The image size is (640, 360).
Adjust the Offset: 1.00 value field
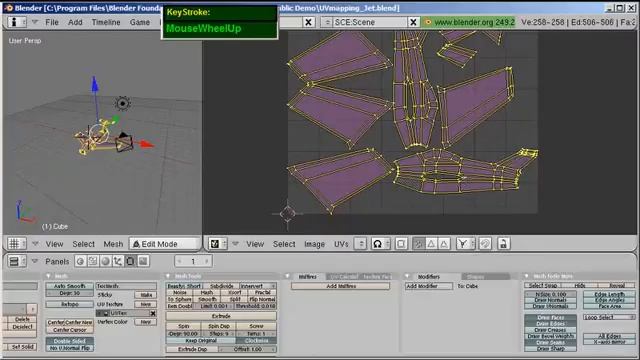click(248, 349)
